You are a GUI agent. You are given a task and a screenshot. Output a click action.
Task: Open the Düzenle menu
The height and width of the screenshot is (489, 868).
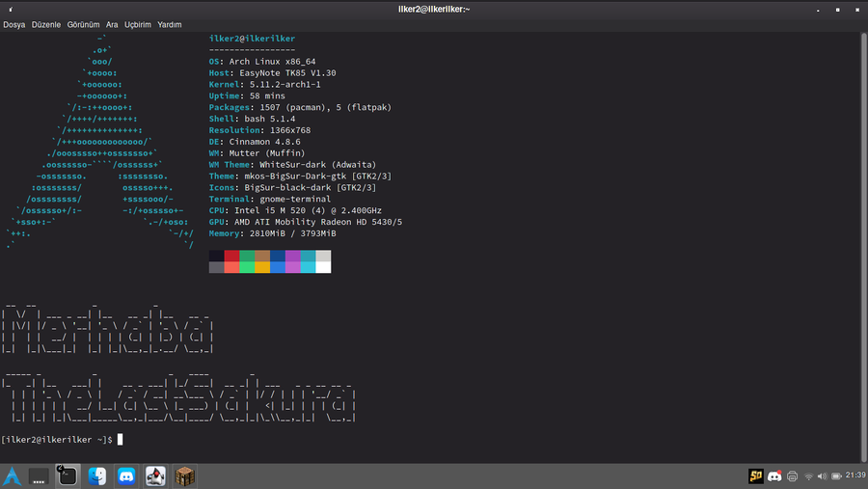(45, 25)
